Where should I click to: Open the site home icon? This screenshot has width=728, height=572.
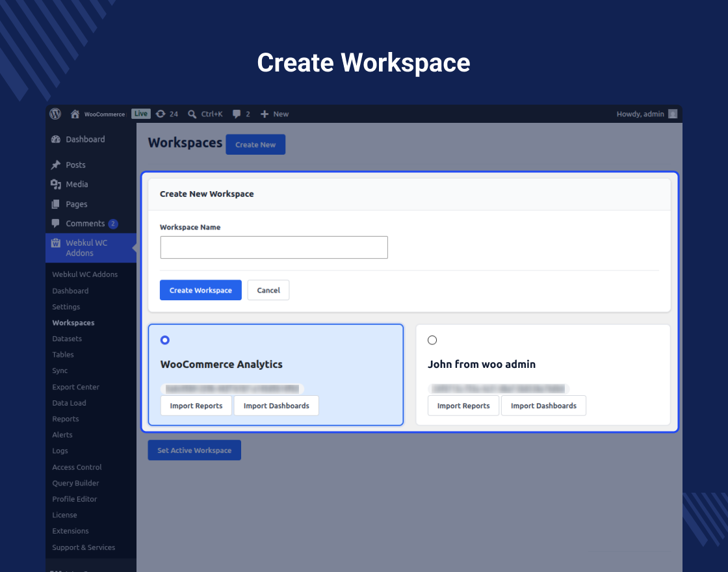75,114
